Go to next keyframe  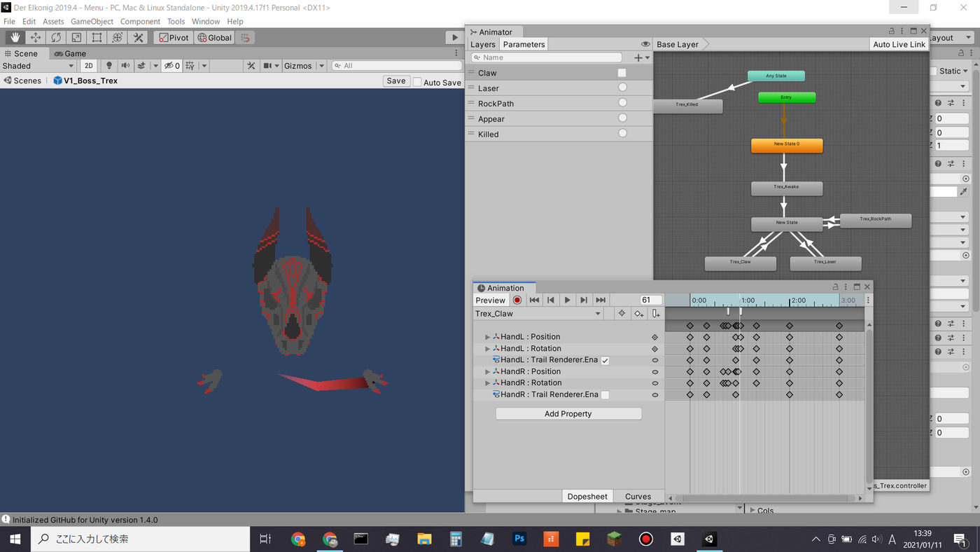584,301
